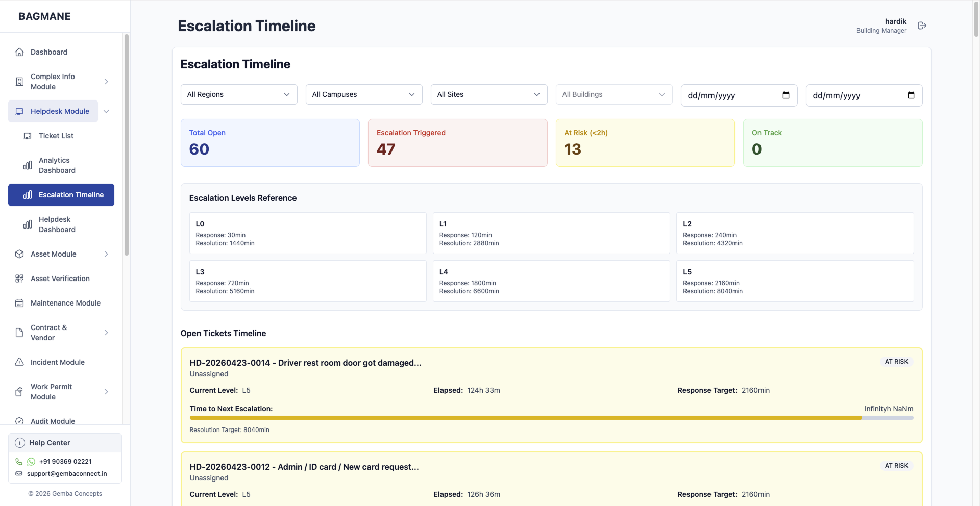The height and width of the screenshot is (506, 980).
Task: Open the All Regions dropdown
Action: pos(239,94)
